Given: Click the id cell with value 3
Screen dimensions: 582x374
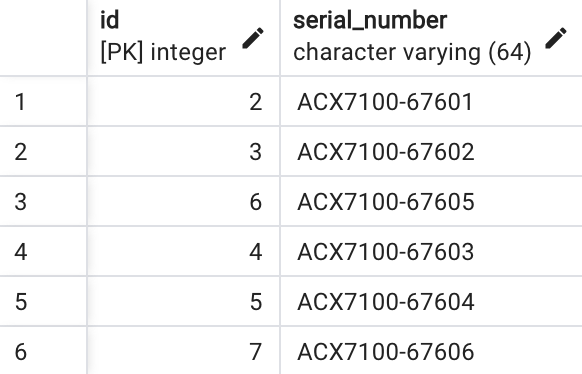Looking at the screenshot, I should [183, 152].
